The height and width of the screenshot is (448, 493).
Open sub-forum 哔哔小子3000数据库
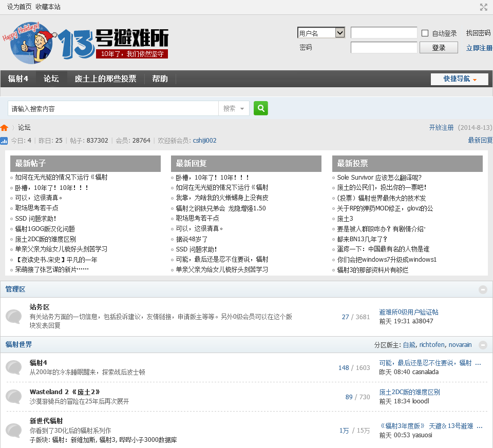[x=148, y=439]
